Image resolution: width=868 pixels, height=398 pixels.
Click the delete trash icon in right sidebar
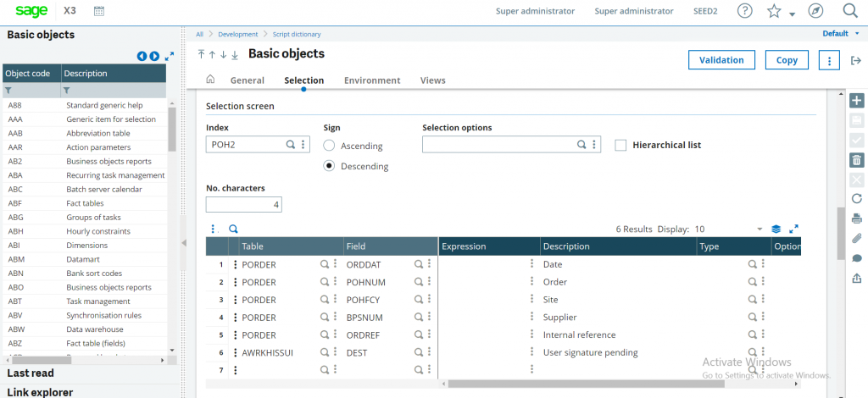pyautogui.click(x=856, y=159)
